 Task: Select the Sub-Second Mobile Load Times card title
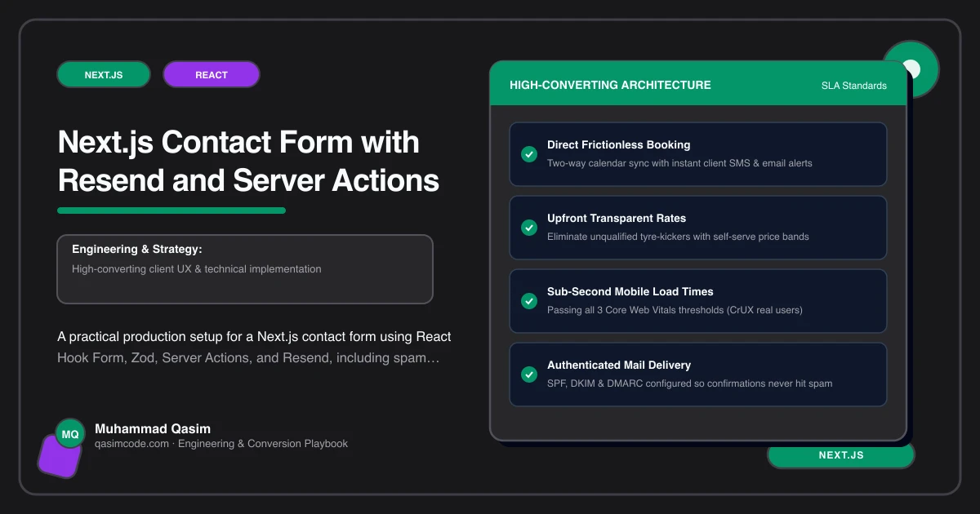click(630, 291)
